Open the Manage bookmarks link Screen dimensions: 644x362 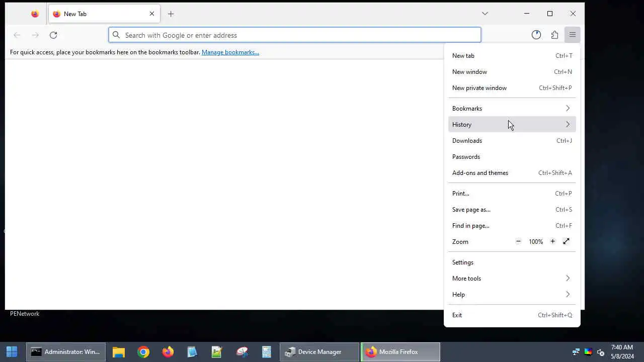[x=230, y=52]
